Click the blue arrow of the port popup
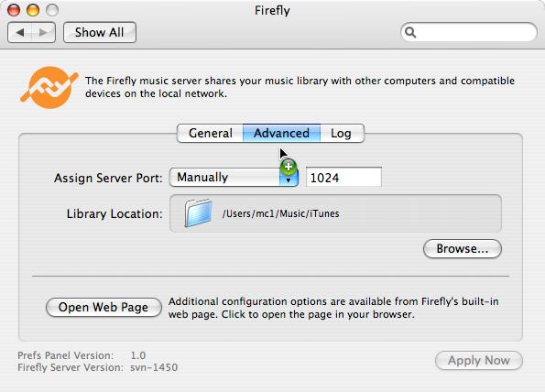Image resolution: width=545 pixels, height=392 pixels. click(289, 178)
